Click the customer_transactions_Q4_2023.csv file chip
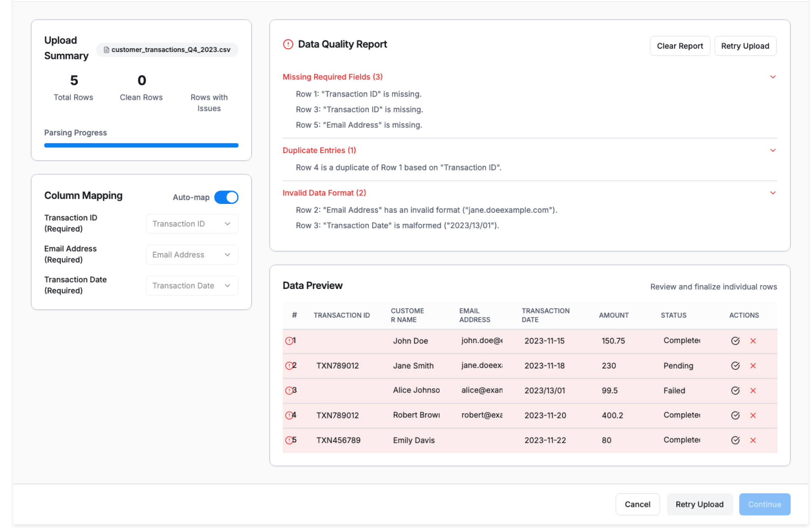Image resolution: width=812 pixels, height=528 pixels. (167, 50)
